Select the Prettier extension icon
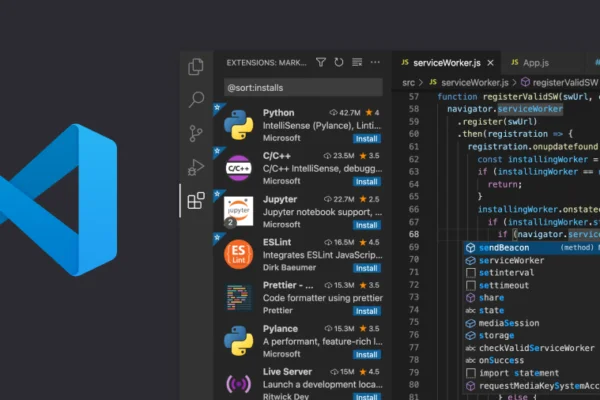The width and height of the screenshot is (600, 400). (238, 297)
